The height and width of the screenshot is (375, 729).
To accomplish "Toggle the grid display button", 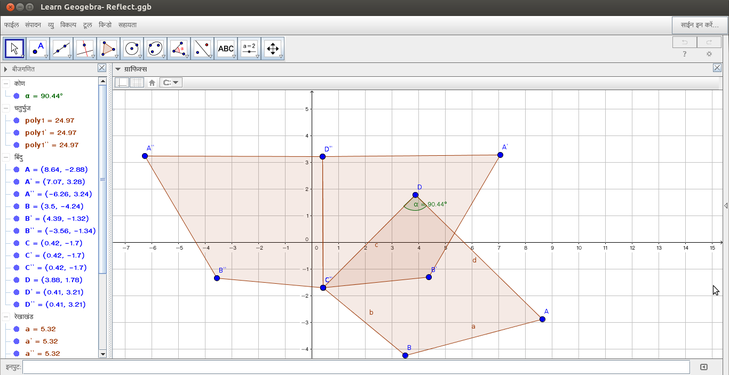I will (136, 83).
